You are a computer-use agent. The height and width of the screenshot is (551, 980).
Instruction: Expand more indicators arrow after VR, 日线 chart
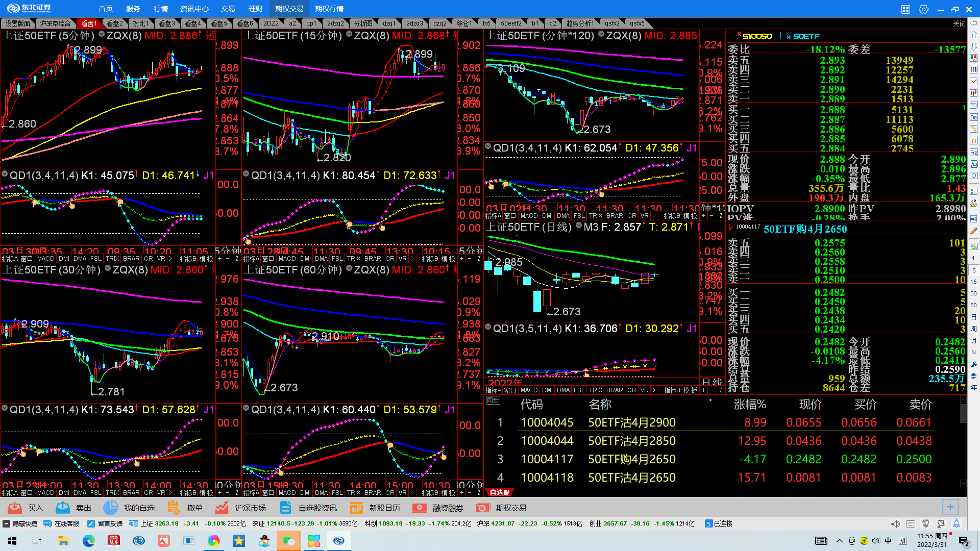[654, 390]
